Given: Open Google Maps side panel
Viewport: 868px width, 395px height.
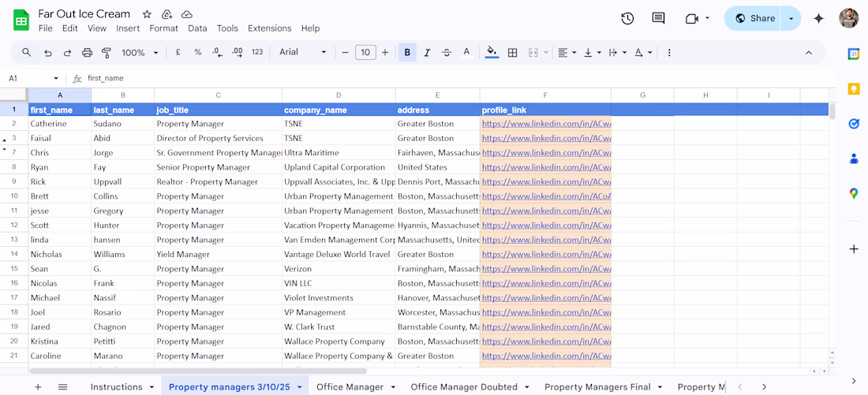Looking at the screenshot, I should (854, 193).
